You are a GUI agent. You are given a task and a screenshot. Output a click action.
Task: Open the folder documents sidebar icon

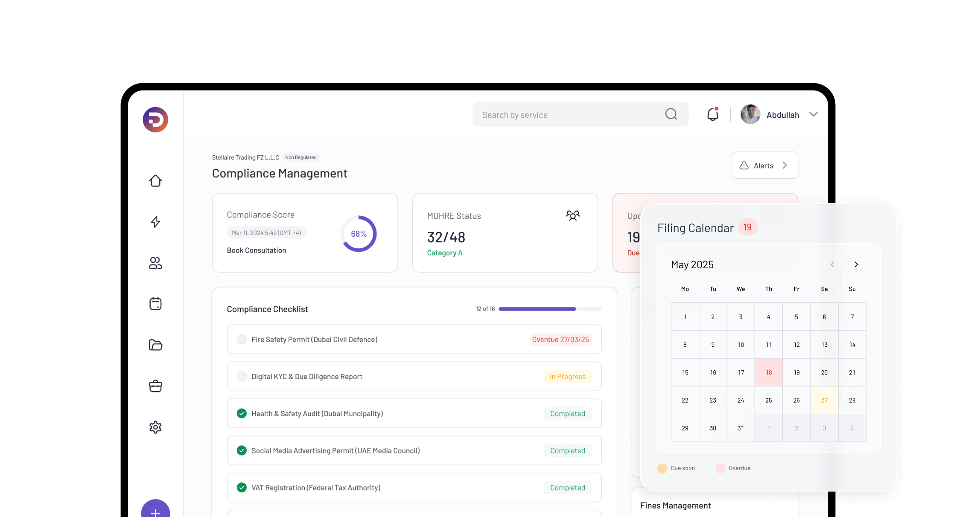click(155, 345)
